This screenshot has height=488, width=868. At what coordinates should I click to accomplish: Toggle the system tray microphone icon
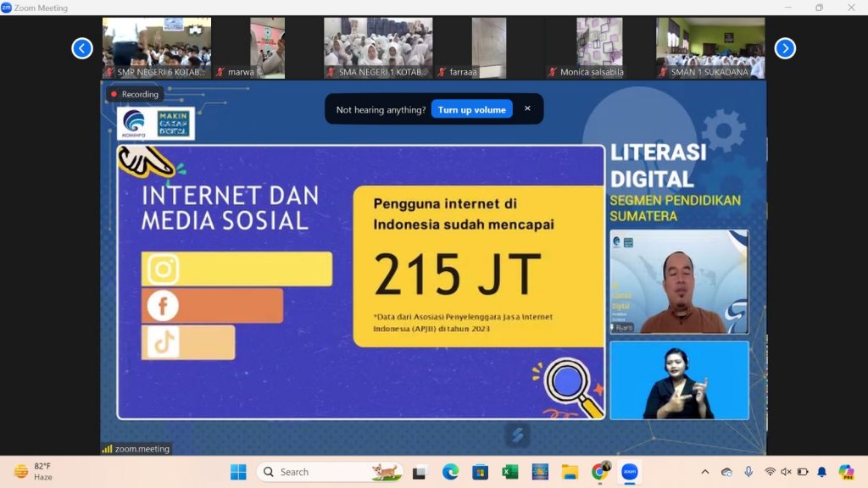[748, 472]
